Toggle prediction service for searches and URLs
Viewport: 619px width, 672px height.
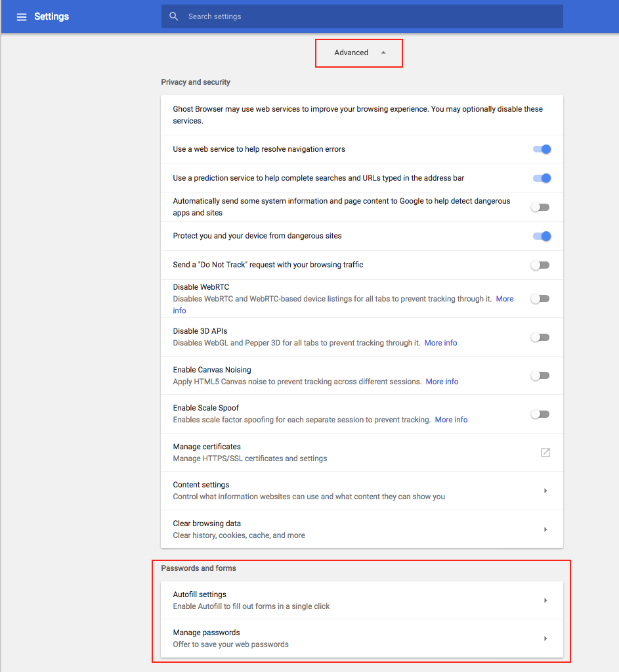[x=542, y=178]
